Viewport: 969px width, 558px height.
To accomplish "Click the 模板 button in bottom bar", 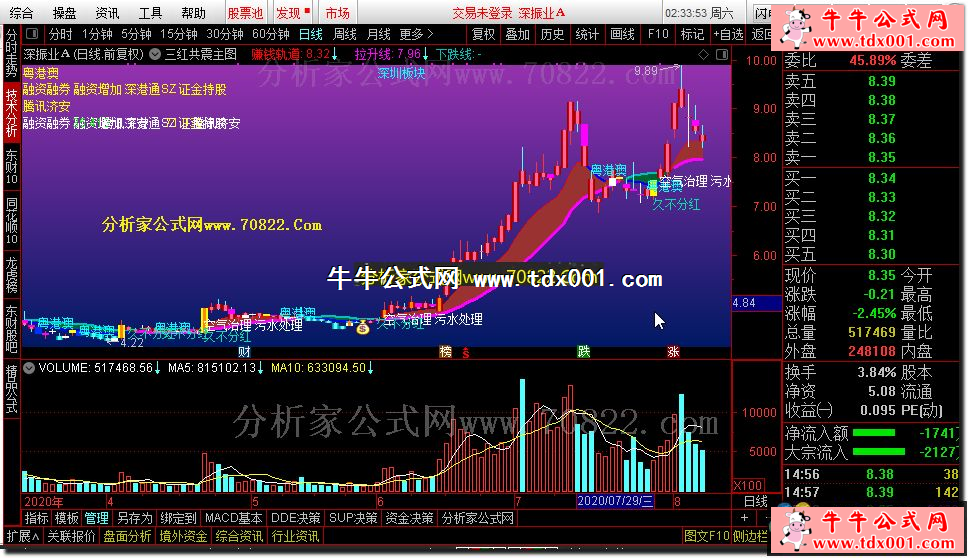I will click(66, 518).
